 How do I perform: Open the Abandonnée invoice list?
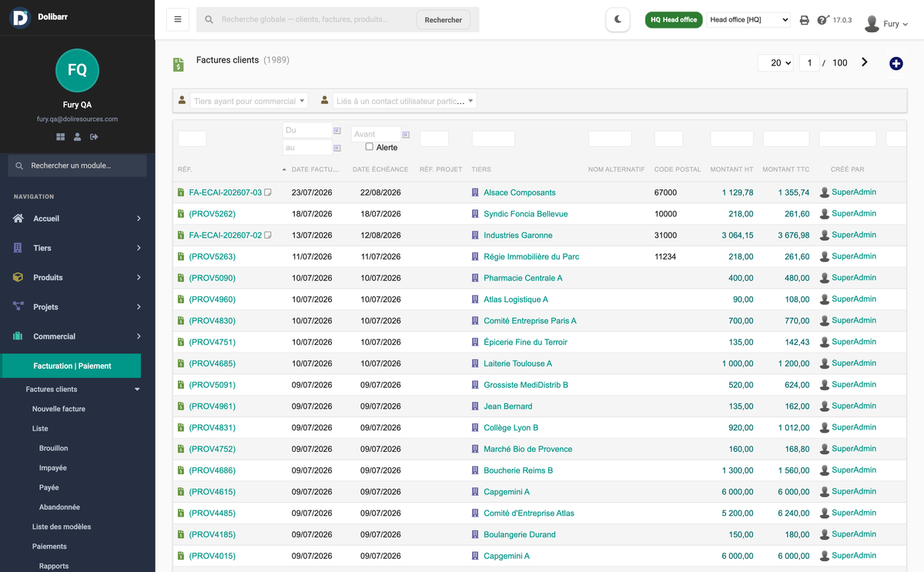tap(59, 507)
